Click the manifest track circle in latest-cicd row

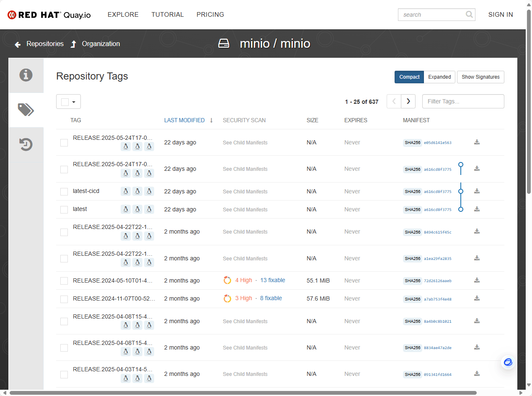click(x=461, y=191)
